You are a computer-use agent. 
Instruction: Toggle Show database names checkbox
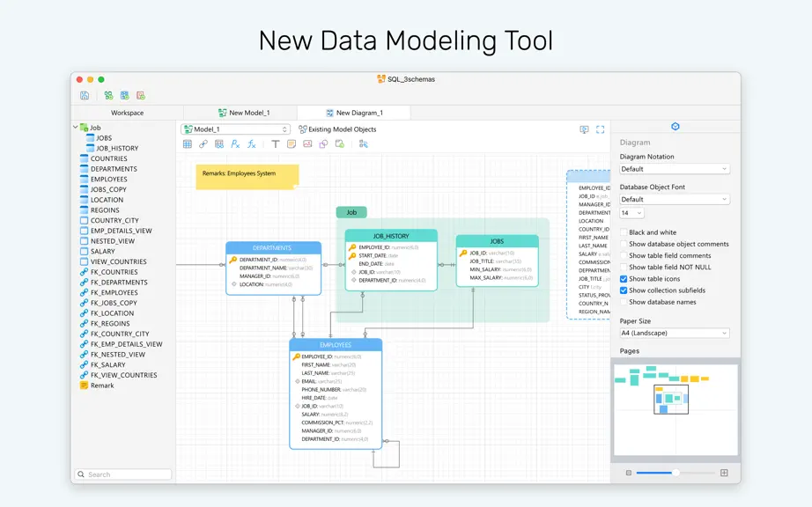[624, 302]
